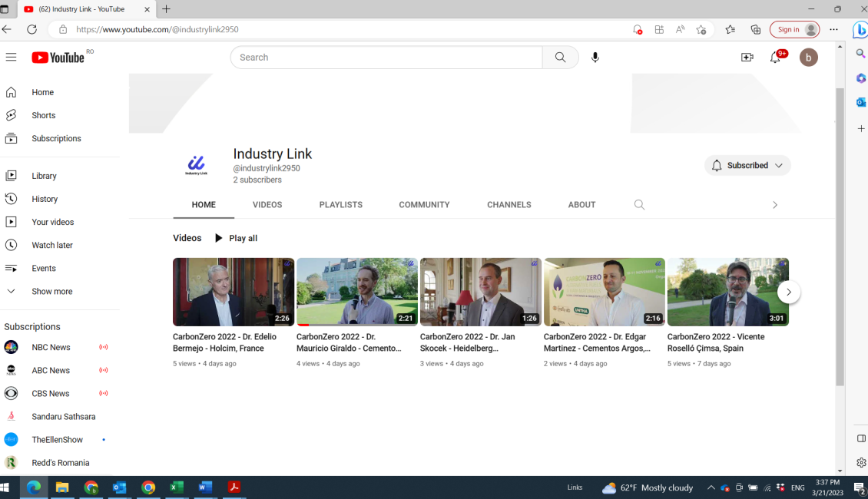Click Play all button
The width and height of the screenshot is (868, 499).
235,238
